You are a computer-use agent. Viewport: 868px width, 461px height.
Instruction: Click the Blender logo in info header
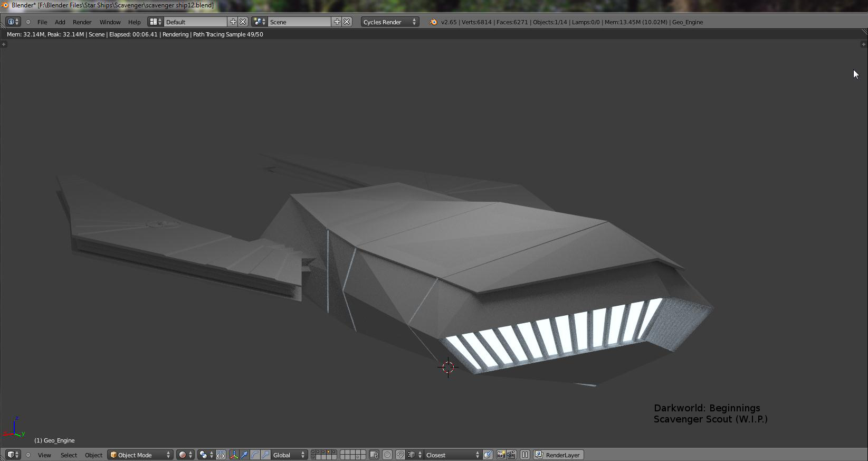coord(433,22)
